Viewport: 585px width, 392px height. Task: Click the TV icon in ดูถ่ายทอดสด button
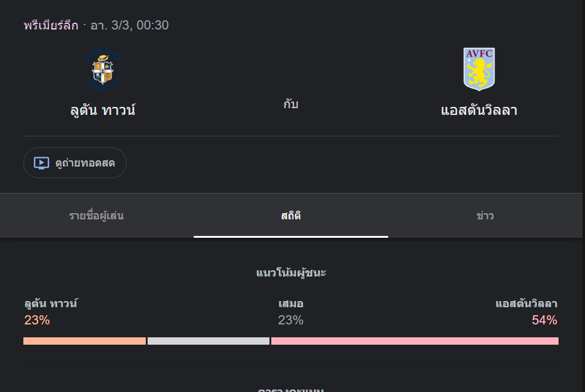(x=41, y=163)
